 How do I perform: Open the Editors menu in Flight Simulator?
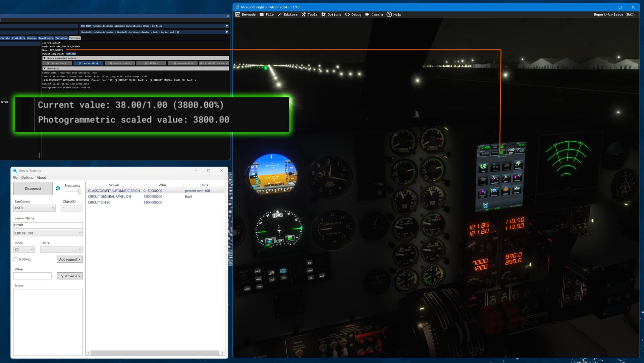pos(288,14)
